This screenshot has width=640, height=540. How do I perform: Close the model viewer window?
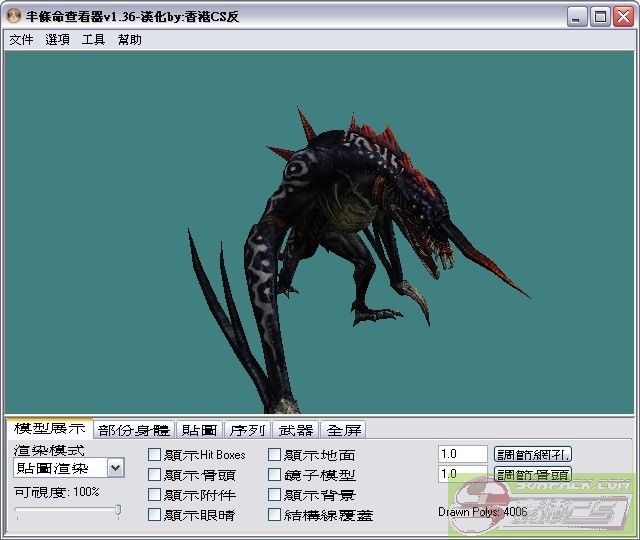[x=623, y=17]
